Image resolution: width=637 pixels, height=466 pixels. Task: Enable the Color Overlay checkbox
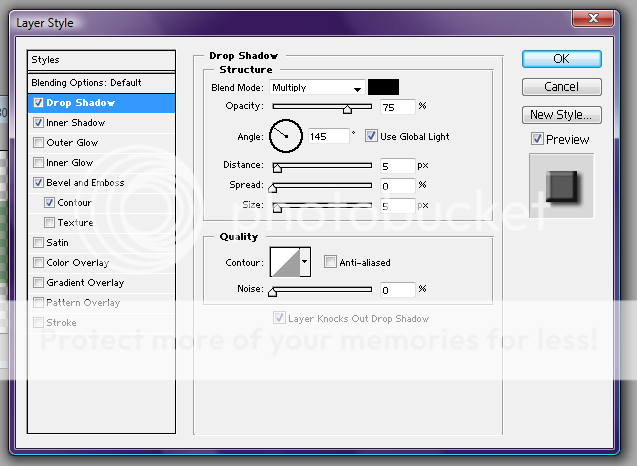click(39, 262)
